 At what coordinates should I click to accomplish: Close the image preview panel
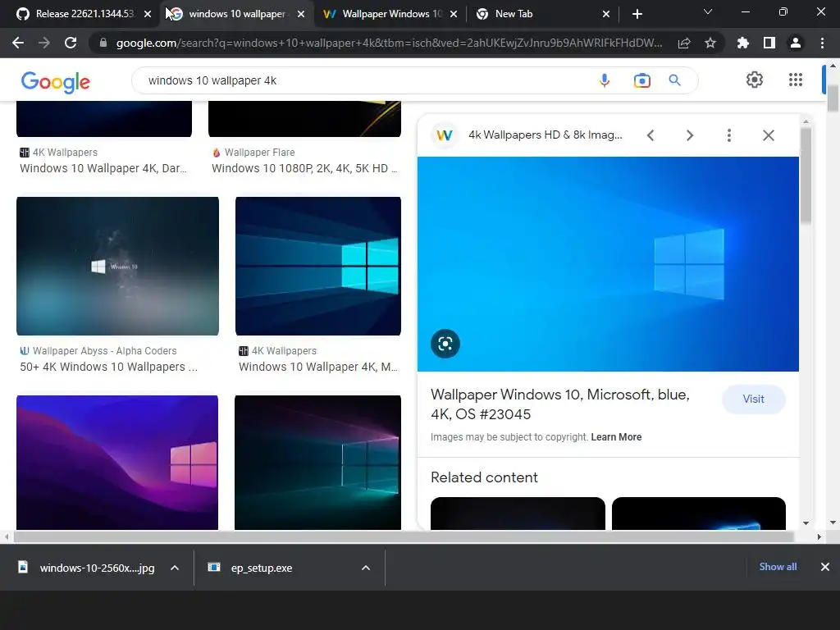click(x=768, y=135)
